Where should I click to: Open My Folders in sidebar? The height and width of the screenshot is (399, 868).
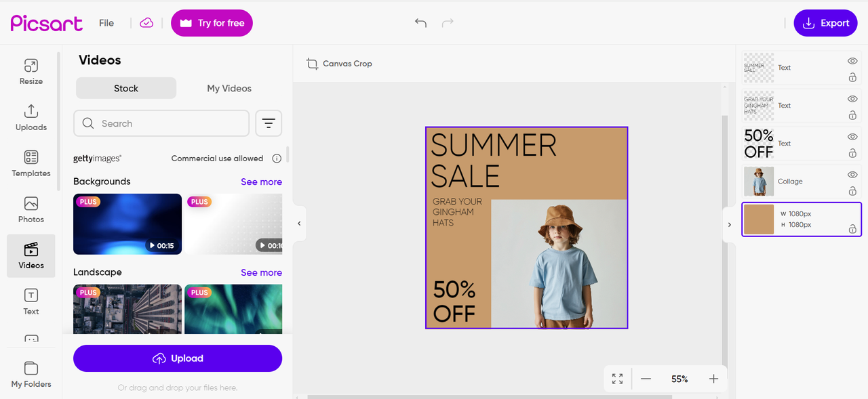pyautogui.click(x=31, y=375)
